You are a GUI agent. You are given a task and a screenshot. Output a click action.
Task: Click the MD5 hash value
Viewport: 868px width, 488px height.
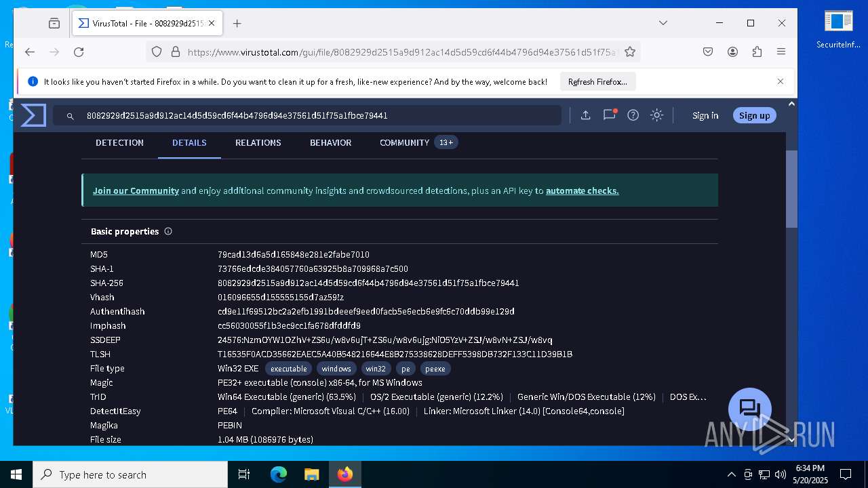pyautogui.click(x=294, y=255)
